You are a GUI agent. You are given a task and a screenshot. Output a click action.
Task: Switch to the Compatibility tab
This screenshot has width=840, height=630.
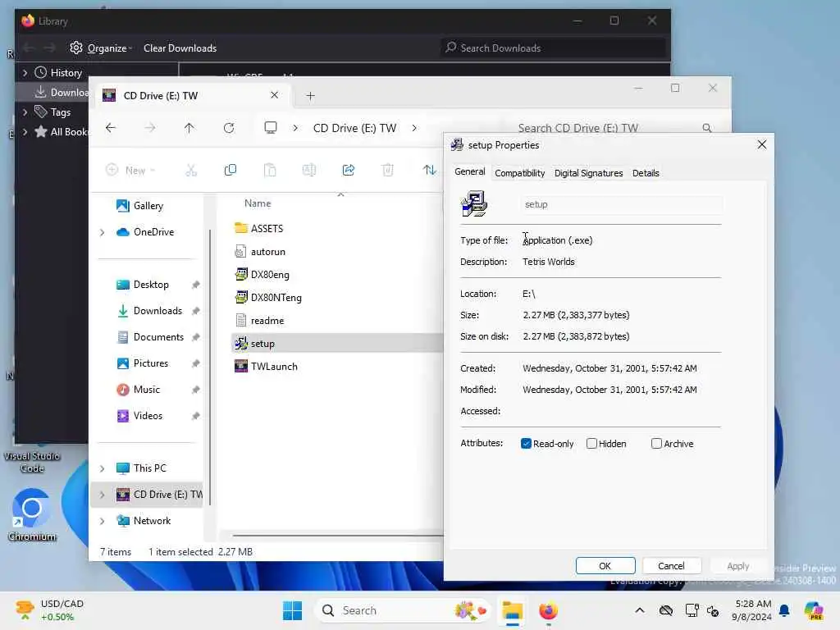(x=519, y=173)
